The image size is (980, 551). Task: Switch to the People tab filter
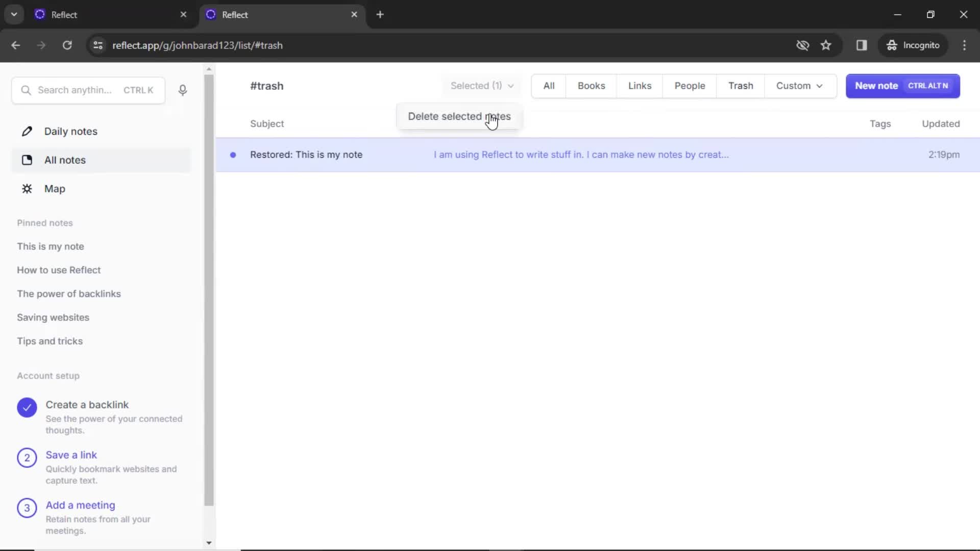coord(690,85)
